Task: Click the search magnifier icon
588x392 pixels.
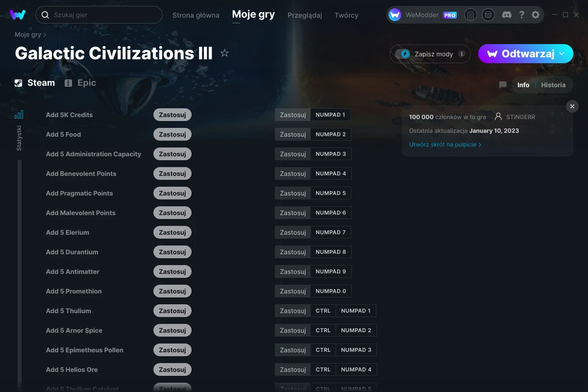Action: click(45, 15)
